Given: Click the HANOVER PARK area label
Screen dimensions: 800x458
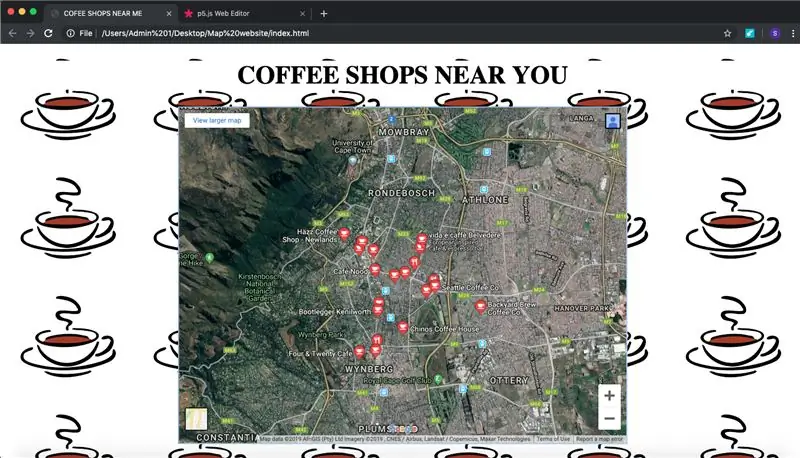Looking at the screenshot, I should [x=582, y=309].
